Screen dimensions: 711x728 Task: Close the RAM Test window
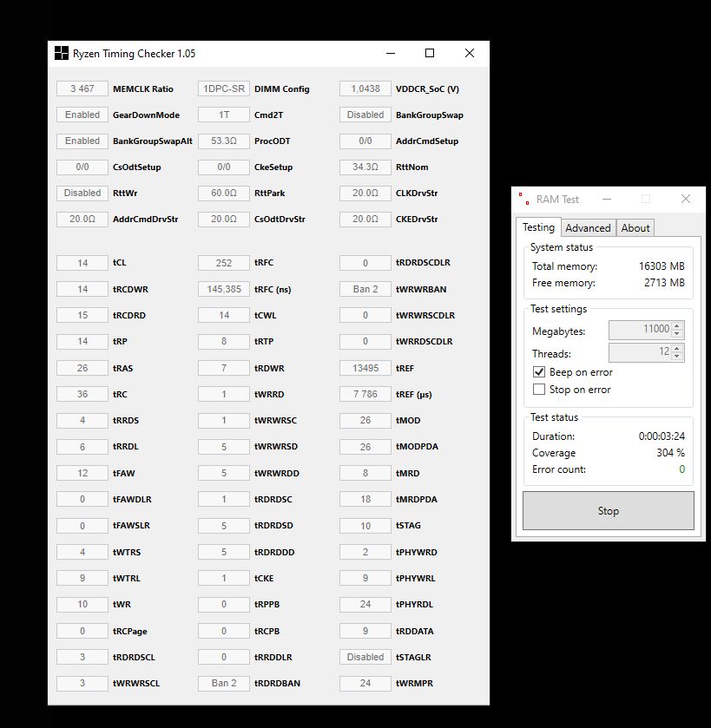[686, 200]
